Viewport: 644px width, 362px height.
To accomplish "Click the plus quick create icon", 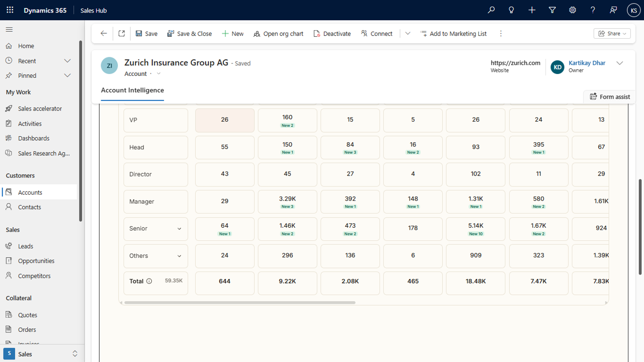I will pos(532,10).
